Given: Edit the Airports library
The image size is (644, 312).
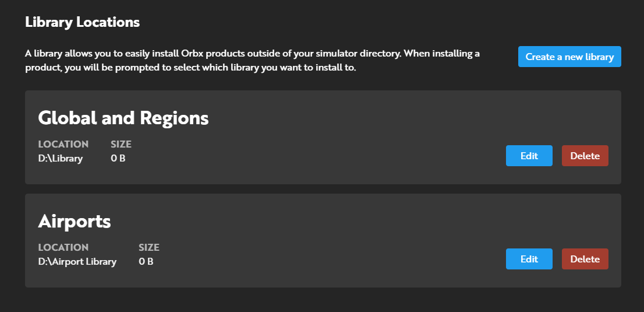Looking at the screenshot, I should coord(529,259).
